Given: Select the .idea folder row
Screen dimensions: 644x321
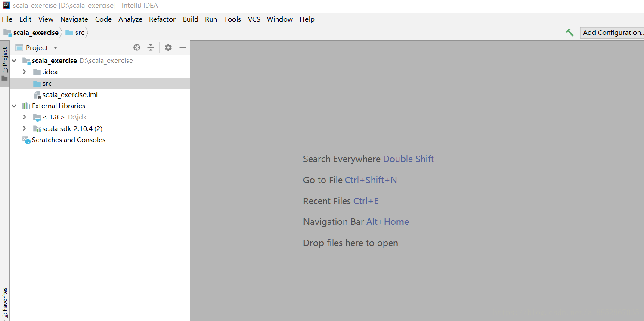Looking at the screenshot, I should [x=100, y=72].
